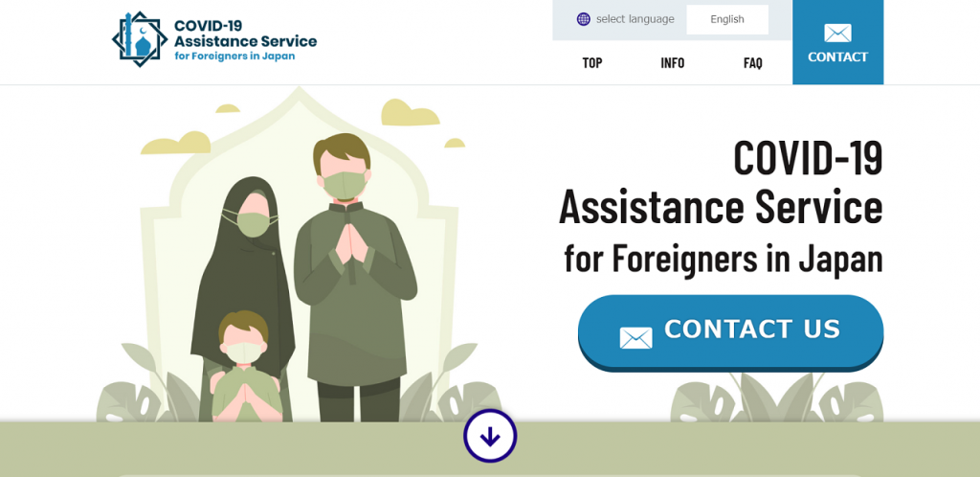The height and width of the screenshot is (477, 980).
Task: Go to the TOP menu item
Action: [x=591, y=63]
